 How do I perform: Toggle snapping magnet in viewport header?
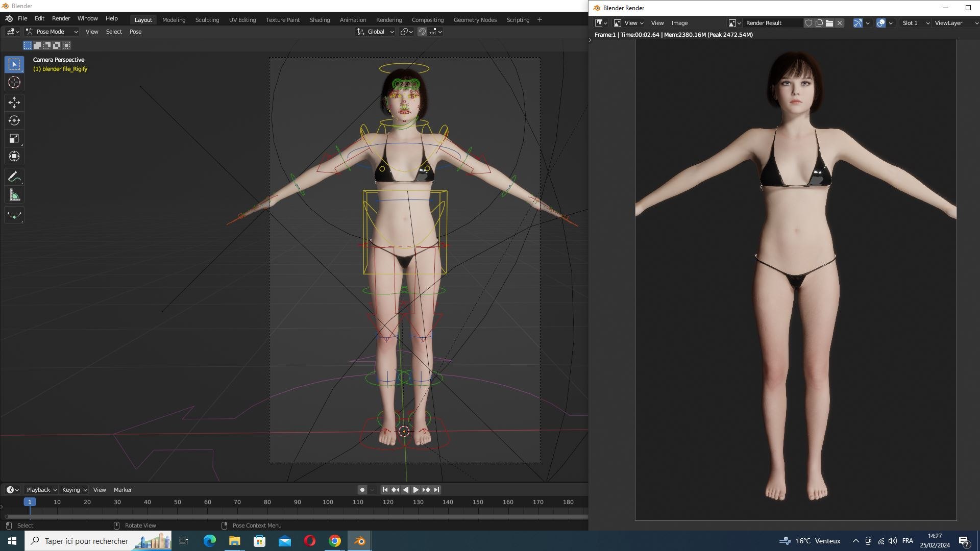422,32
